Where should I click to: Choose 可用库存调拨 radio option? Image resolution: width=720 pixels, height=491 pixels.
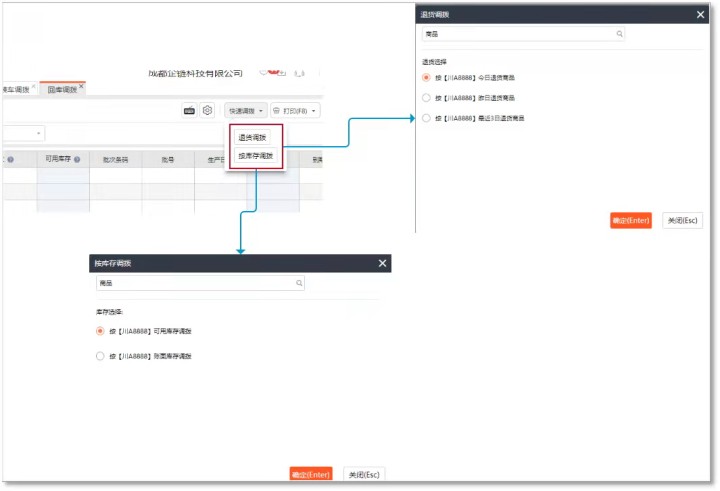[99, 331]
